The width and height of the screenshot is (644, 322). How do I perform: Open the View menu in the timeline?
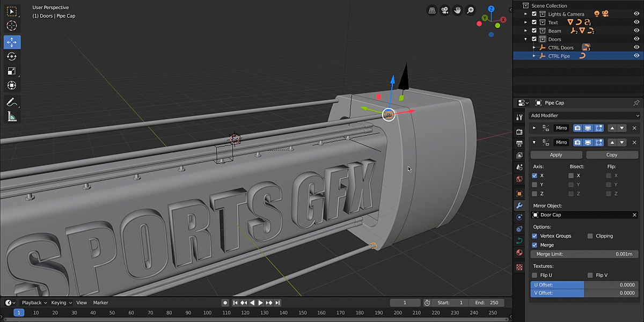[81, 303]
